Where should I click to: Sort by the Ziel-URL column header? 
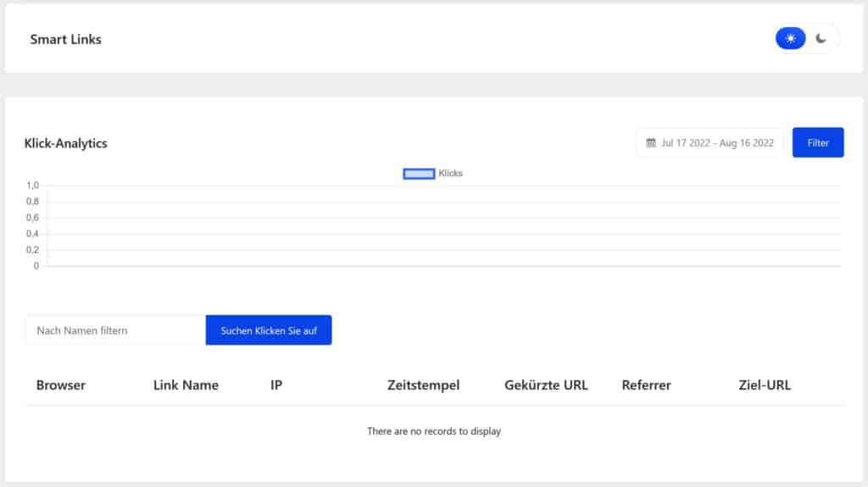pos(765,385)
